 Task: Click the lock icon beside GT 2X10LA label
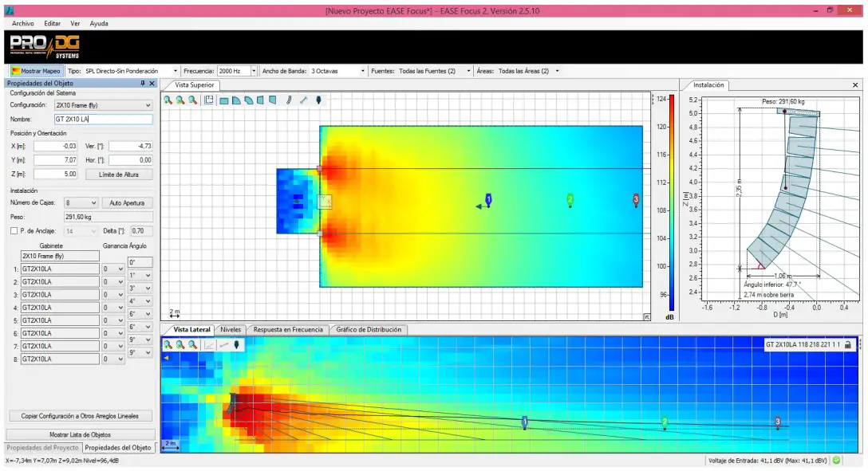click(847, 344)
